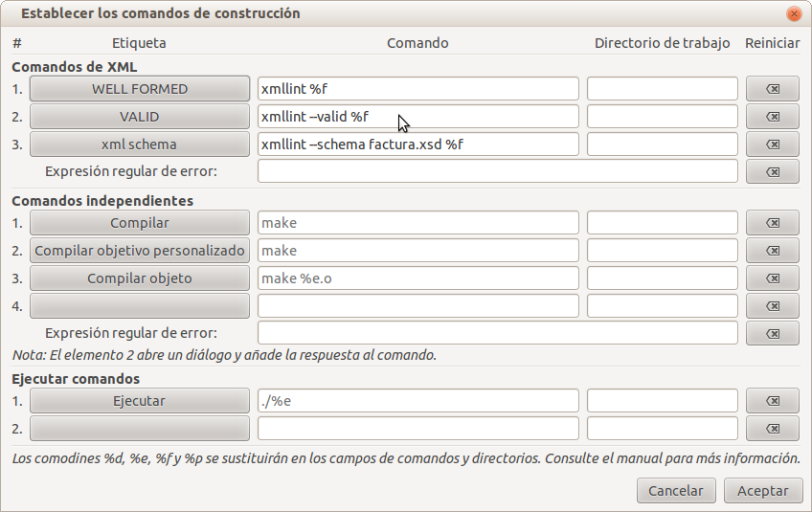
Task: Click the Compilar label button
Action: (x=139, y=223)
